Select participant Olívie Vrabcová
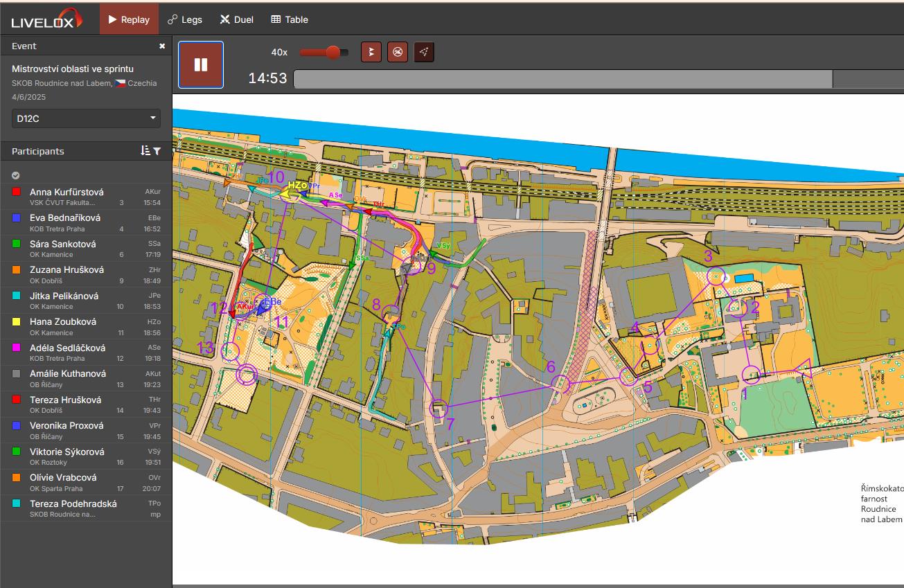This screenshot has width=904, height=588. click(x=63, y=477)
